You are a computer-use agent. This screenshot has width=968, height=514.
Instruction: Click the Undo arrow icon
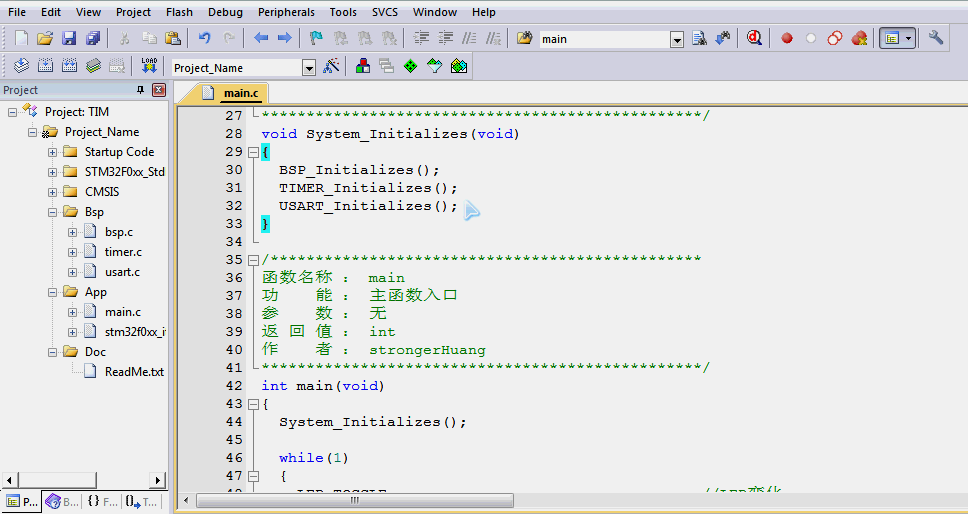[x=204, y=38]
